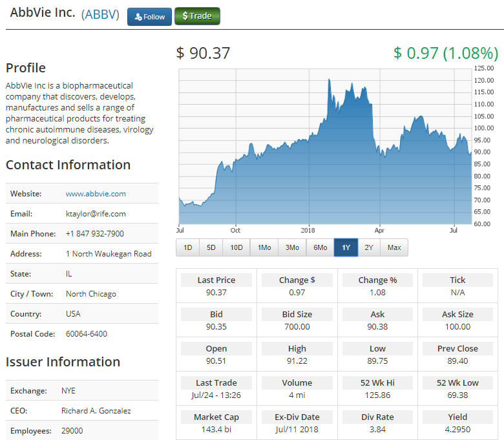504x440 pixels.
Task: Click the Profile section heading
Action: pyautogui.click(x=26, y=68)
